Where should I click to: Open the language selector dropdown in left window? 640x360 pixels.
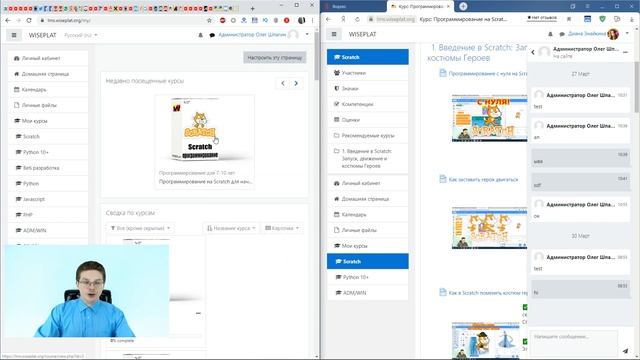point(81,35)
